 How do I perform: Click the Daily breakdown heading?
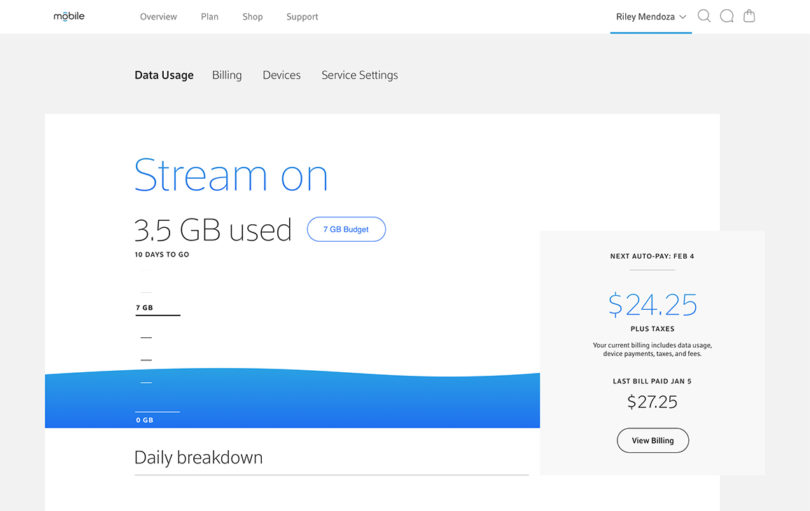(198, 457)
